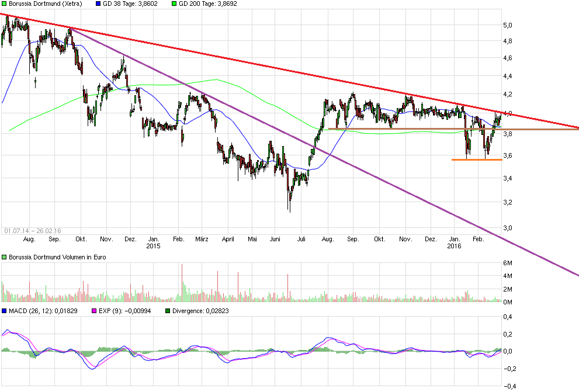The image size is (579, 392).
Task: Click the green Borussia Dortmund (Xetra) legend swatch
Action: pos(4,4)
